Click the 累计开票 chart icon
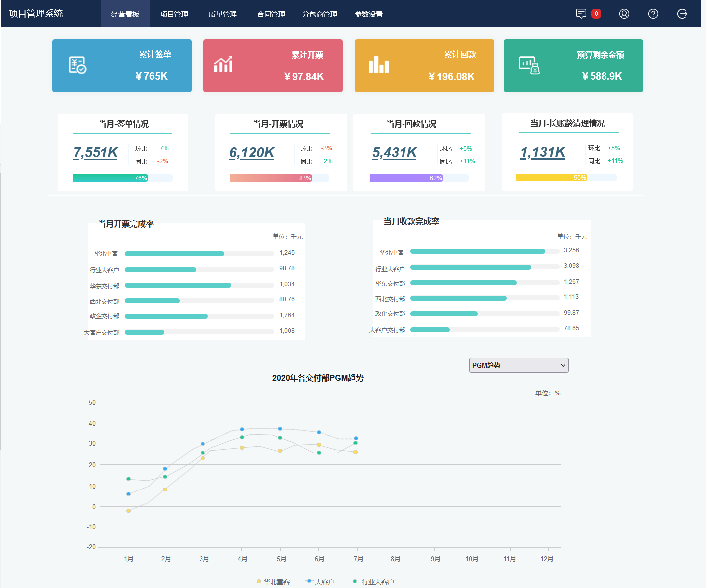706x588 pixels. (223, 64)
